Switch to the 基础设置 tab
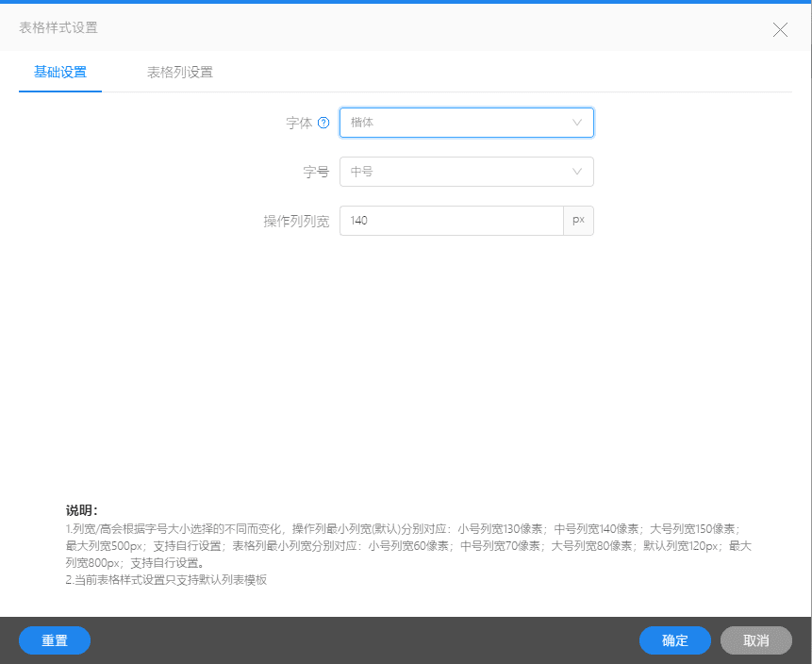 click(60, 73)
